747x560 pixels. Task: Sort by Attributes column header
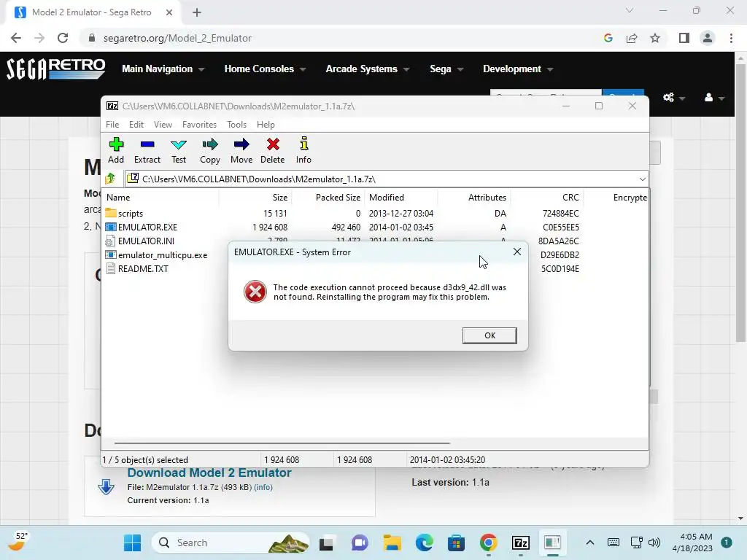point(474,197)
